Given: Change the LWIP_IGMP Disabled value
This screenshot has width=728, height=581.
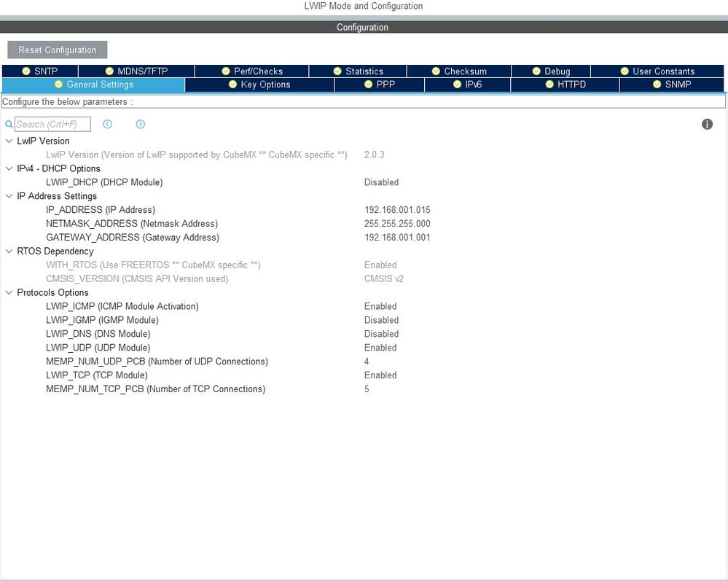Looking at the screenshot, I should click(381, 320).
